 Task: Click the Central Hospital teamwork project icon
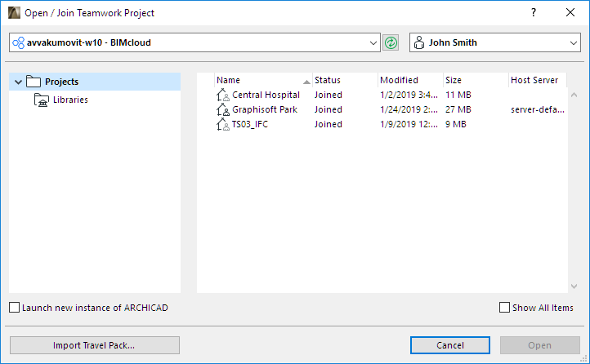point(222,95)
